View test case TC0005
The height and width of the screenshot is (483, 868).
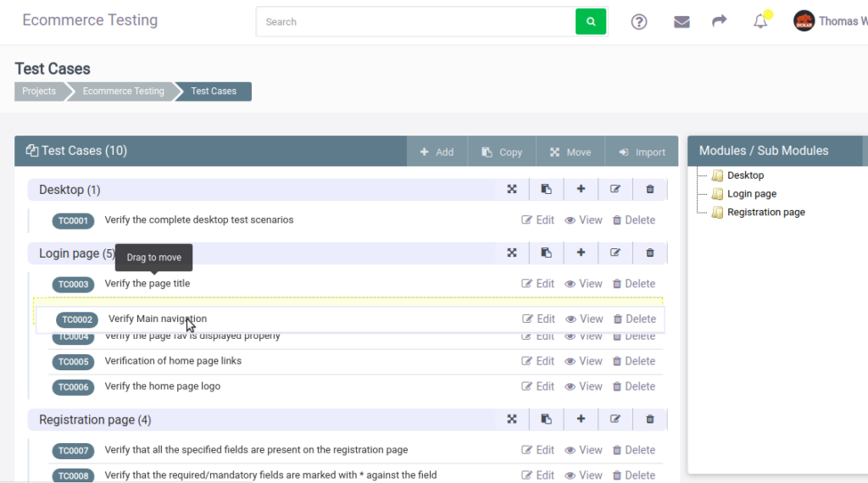(583, 361)
